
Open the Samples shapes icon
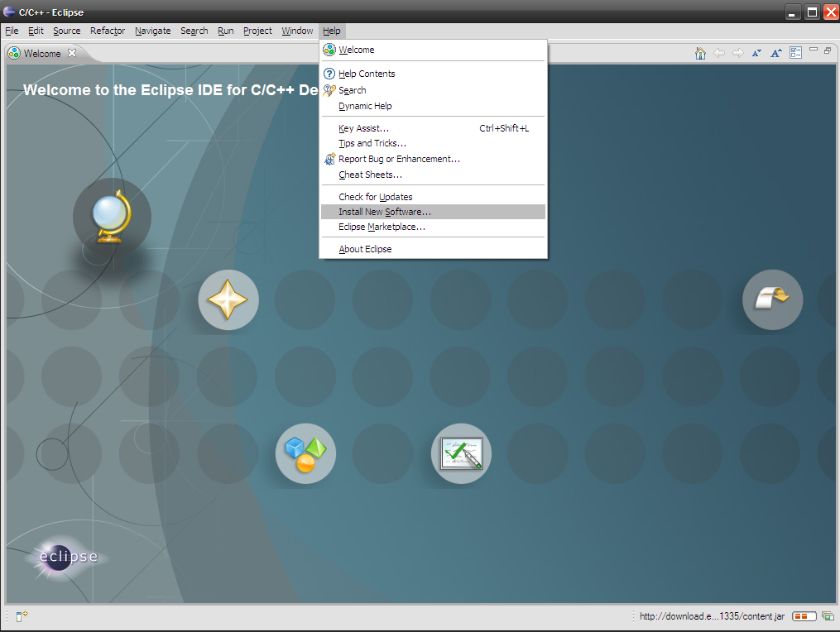point(305,453)
